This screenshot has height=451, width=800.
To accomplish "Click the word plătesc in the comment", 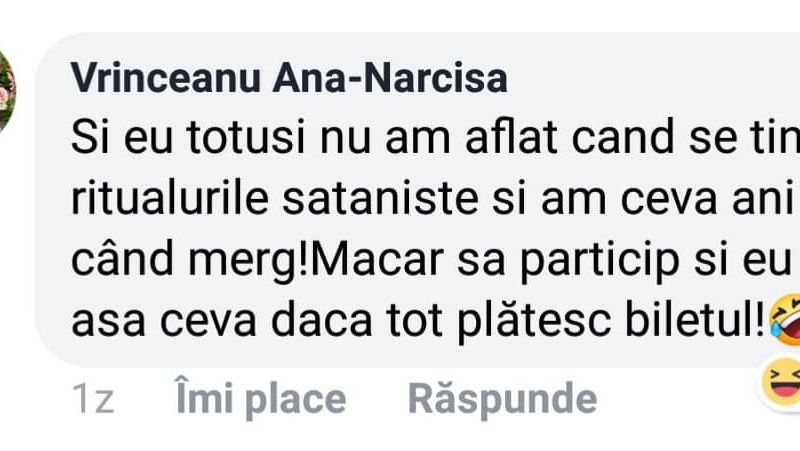I will (534, 322).
